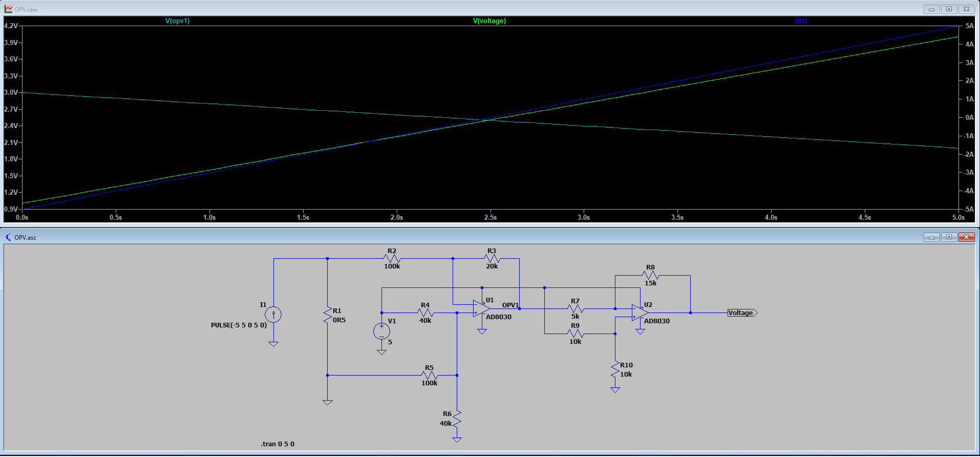Click resistor R1 0R5 symbol

point(328,315)
